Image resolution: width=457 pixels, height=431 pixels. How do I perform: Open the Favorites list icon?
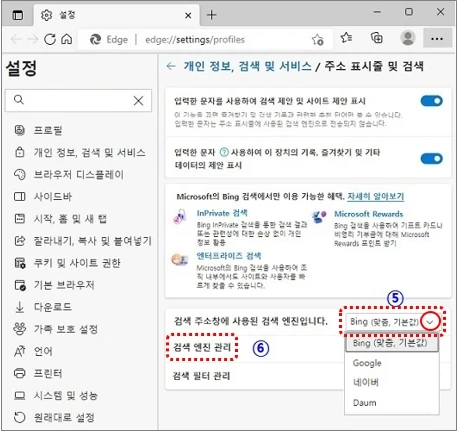(346, 37)
